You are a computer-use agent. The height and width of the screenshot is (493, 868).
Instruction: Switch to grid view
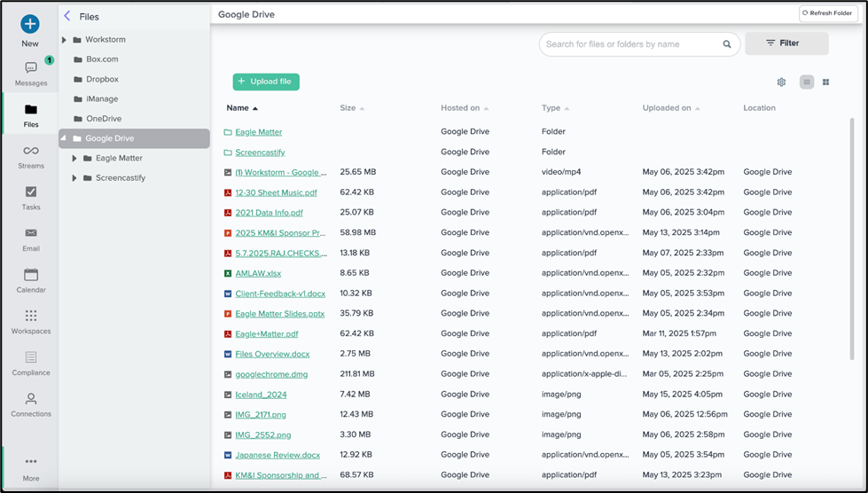(825, 82)
